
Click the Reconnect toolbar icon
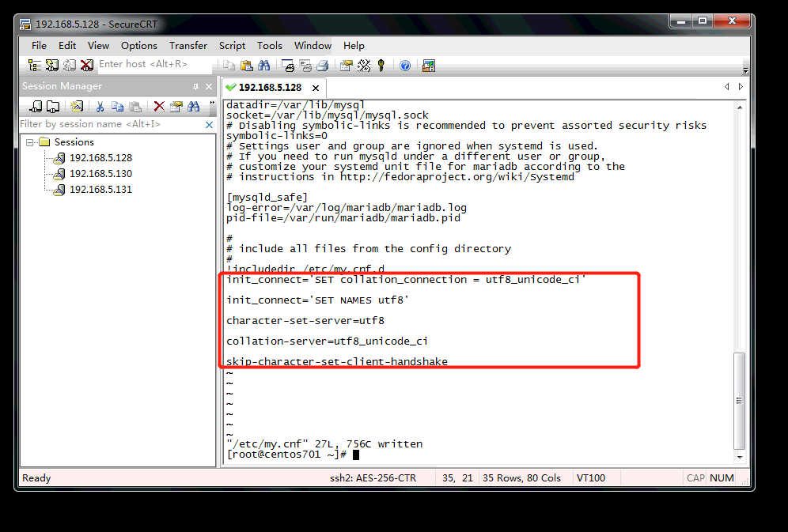[x=70, y=66]
